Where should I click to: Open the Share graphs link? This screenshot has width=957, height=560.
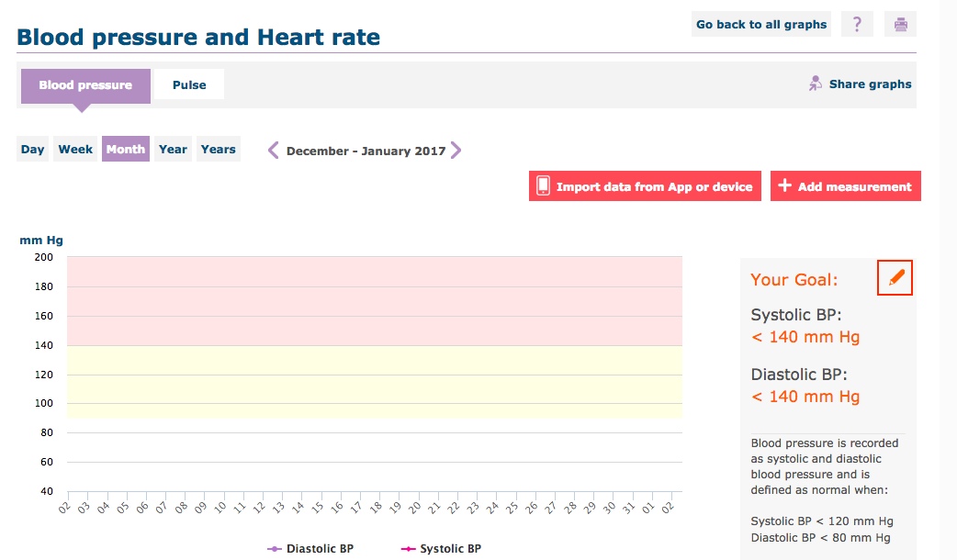(x=870, y=84)
